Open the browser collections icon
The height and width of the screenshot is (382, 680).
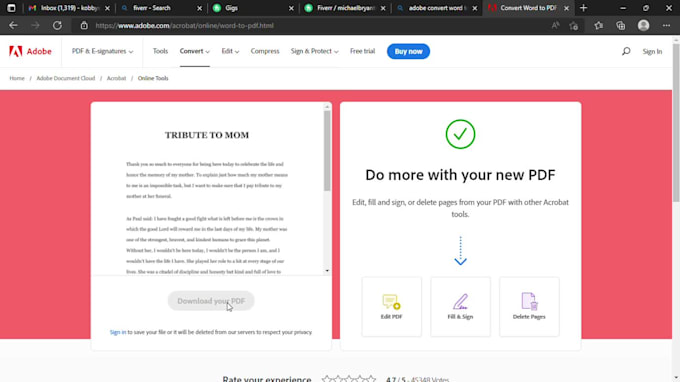621,26
